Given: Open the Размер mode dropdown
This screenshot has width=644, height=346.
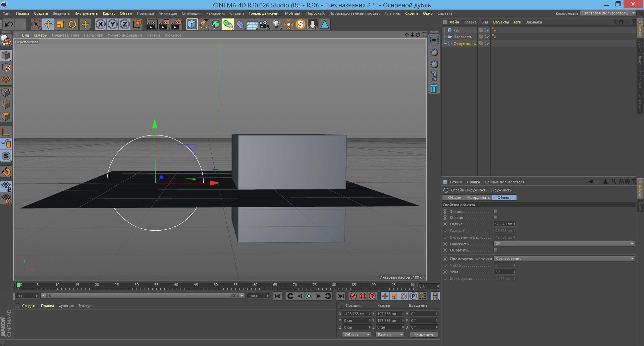Looking at the screenshot, I should 389,335.
